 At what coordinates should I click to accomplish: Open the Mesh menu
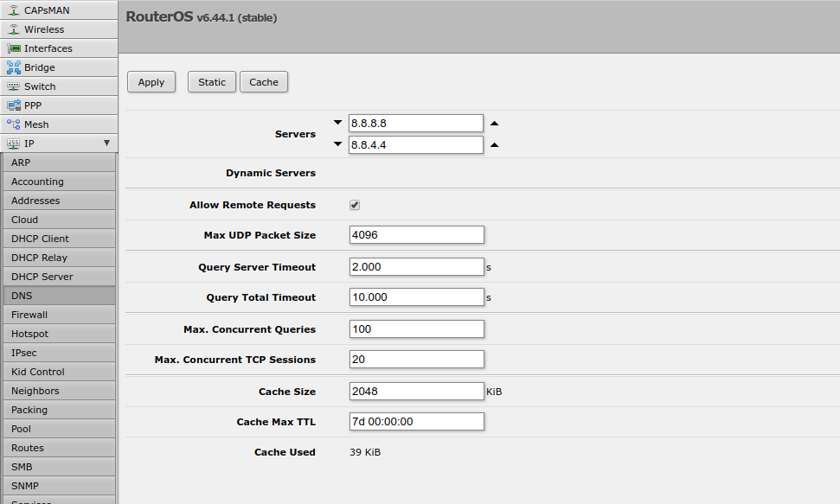pyautogui.click(x=59, y=124)
